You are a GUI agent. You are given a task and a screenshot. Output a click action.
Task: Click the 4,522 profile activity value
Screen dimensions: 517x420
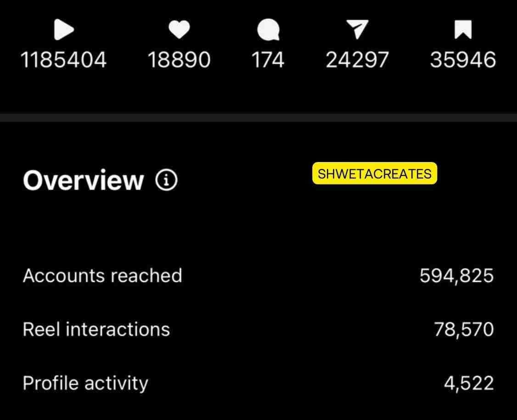point(469,383)
